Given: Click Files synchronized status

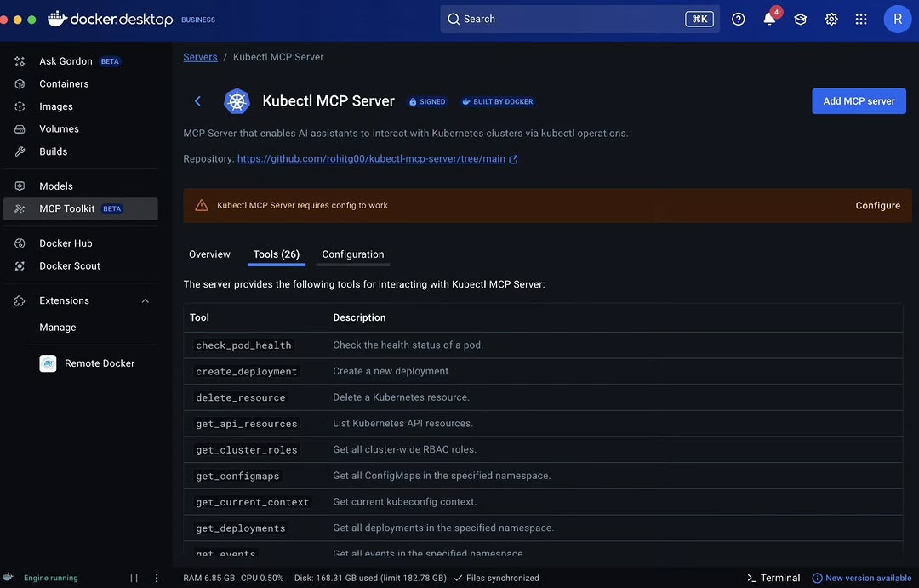Looking at the screenshot, I should click(x=496, y=578).
